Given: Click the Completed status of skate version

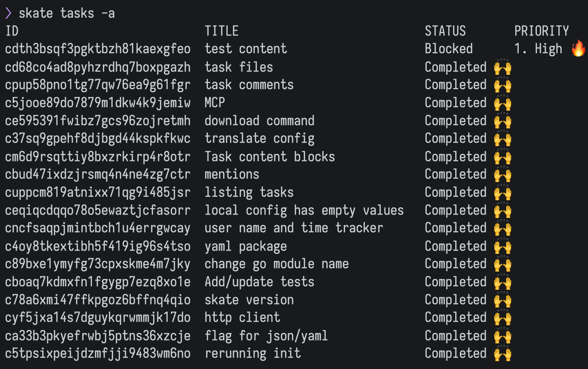Looking at the screenshot, I should [455, 300].
